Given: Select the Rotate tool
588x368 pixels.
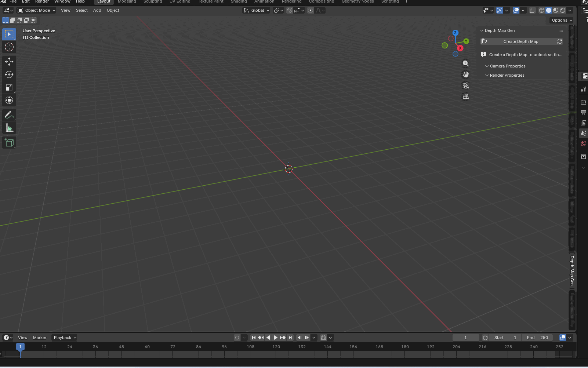Looking at the screenshot, I should [x=9, y=74].
